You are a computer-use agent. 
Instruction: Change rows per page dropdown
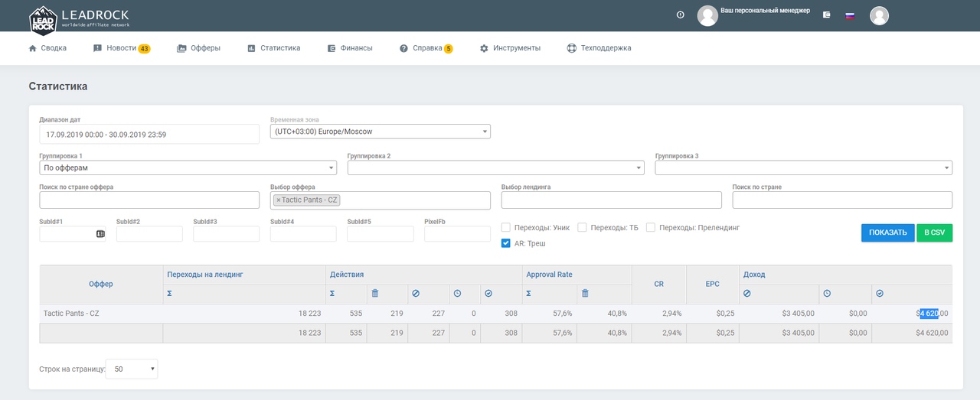pyautogui.click(x=132, y=369)
